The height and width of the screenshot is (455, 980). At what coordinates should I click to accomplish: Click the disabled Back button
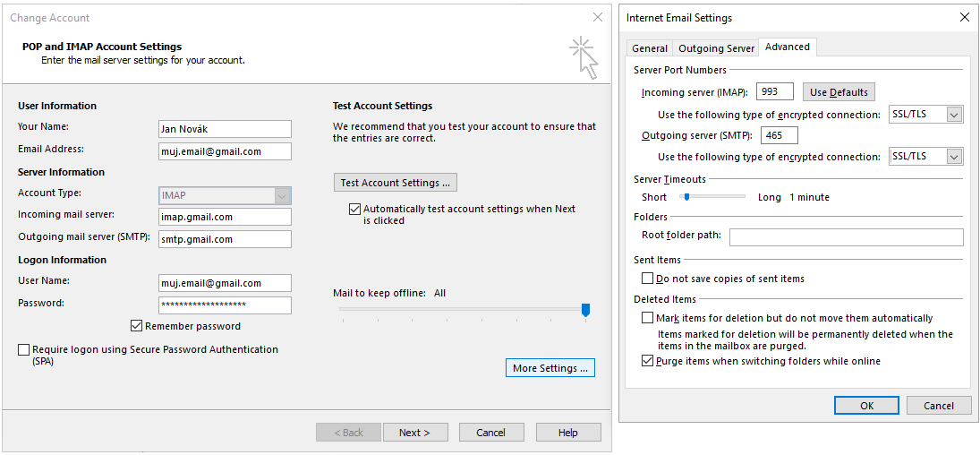coord(348,433)
